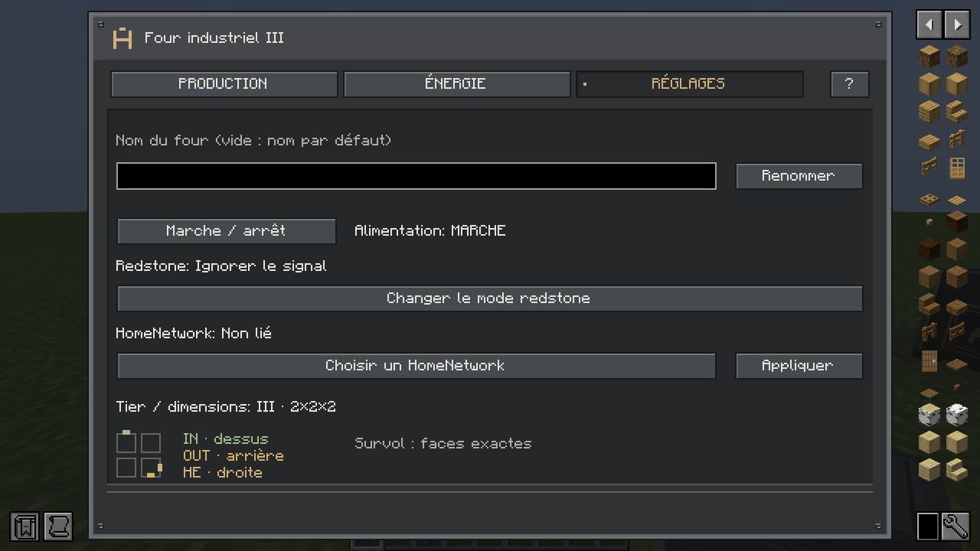Click Changer le mode redstone

489,298
